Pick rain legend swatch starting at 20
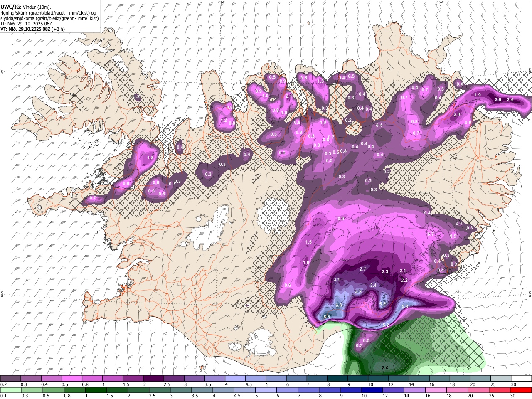Viewport: 532px width, 399px height. click(478, 390)
